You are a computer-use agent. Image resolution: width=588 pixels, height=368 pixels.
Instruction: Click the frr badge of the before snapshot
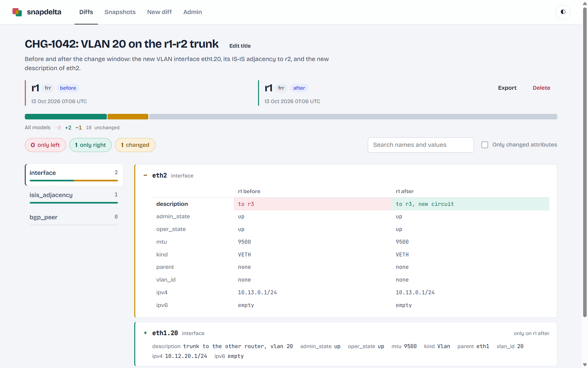point(48,88)
